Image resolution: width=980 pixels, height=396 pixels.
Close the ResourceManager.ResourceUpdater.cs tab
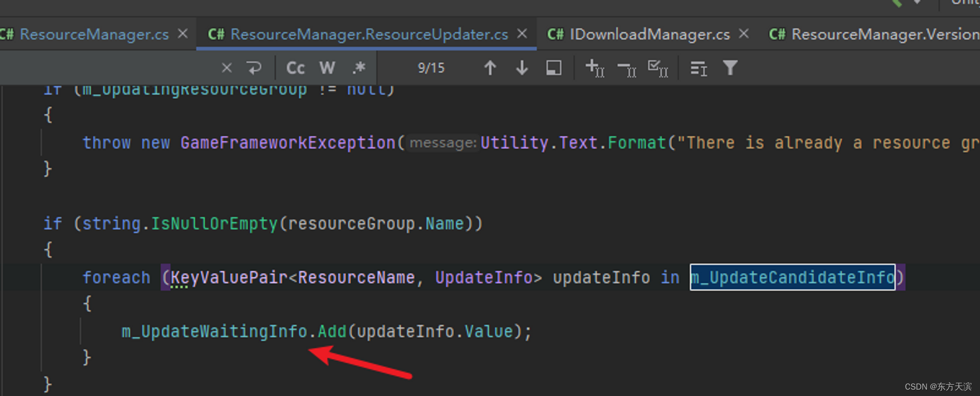(x=522, y=34)
